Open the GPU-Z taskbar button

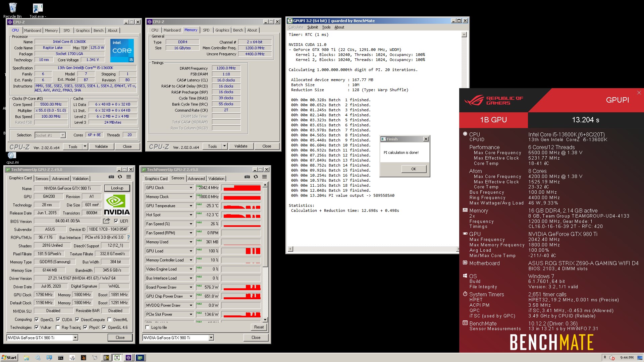coord(140,358)
